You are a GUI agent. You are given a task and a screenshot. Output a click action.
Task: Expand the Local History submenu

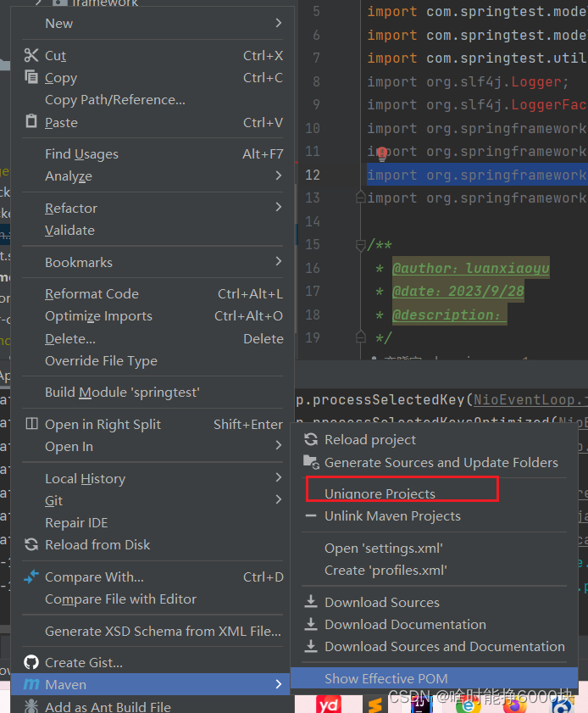(x=279, y=477)
